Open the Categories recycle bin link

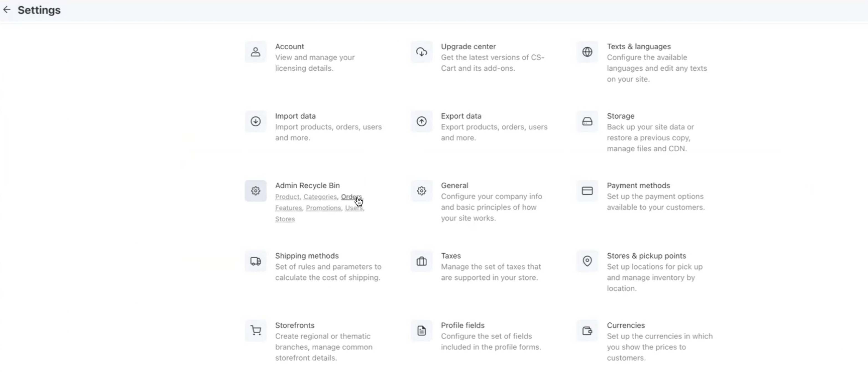pyautogui.click(x=320, y=197)
